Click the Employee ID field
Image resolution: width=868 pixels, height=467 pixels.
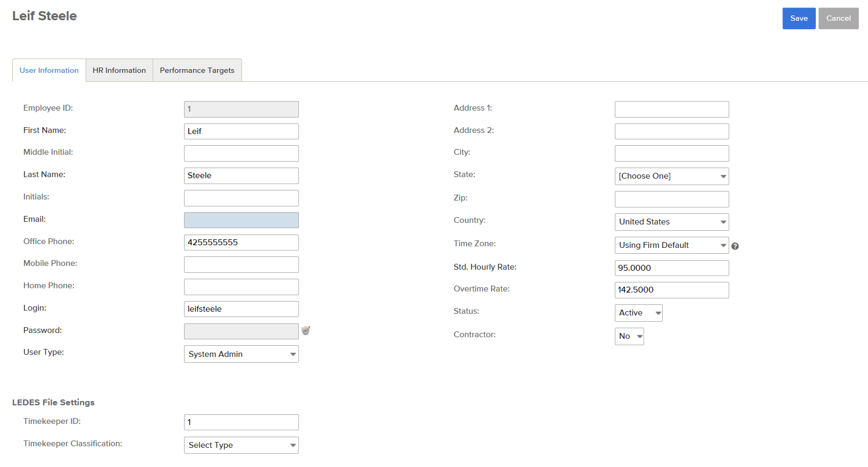click(241, 109)
